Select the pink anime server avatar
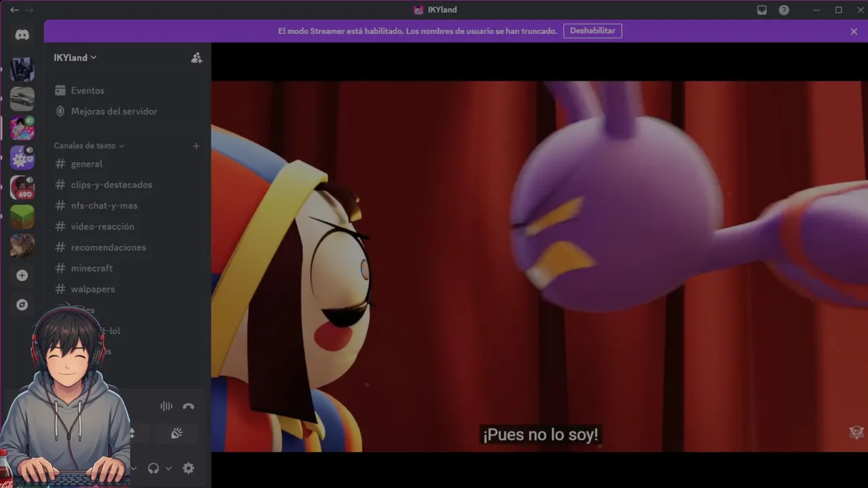Screen dimensions: 868x488 click(22, 128)
